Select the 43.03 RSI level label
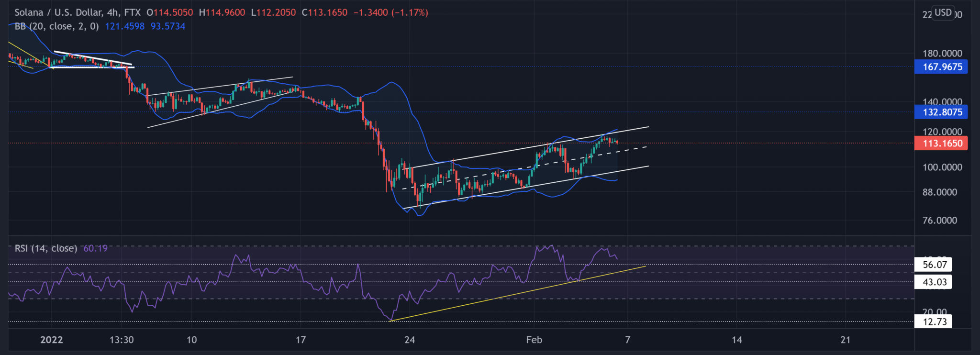The width and height of the screenshot is (980, 355). point(934,282)
